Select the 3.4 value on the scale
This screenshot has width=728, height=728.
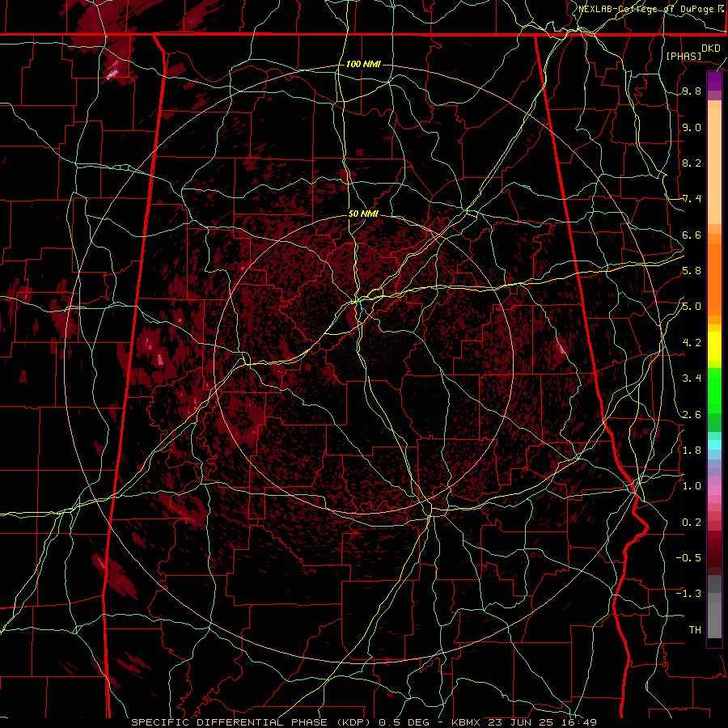click(x=692, y=379)
